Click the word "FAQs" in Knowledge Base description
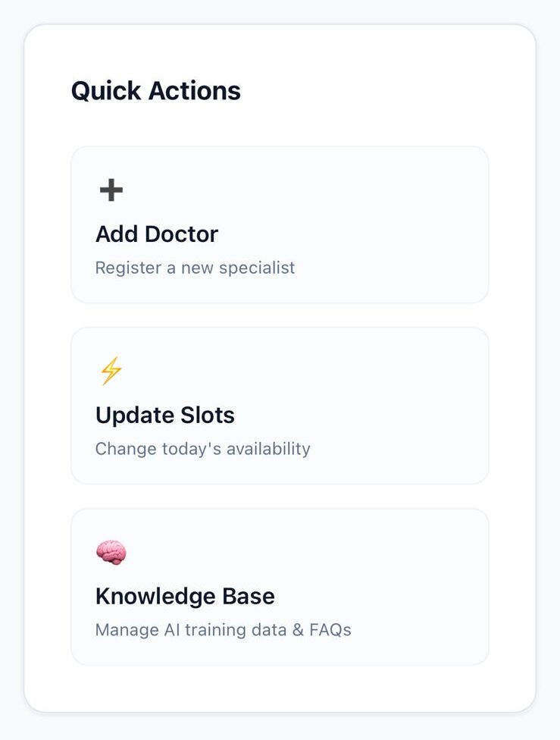 coord(330,630)
